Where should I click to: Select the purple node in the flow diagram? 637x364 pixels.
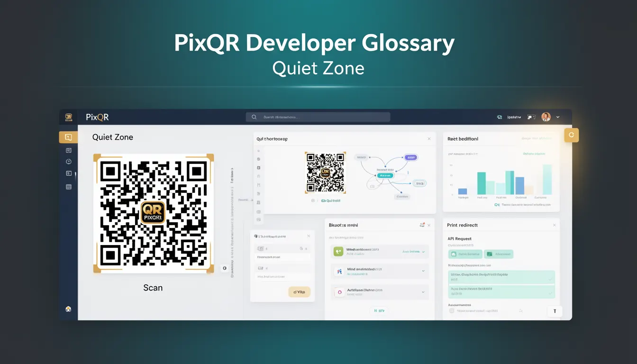tap(410, 157)
